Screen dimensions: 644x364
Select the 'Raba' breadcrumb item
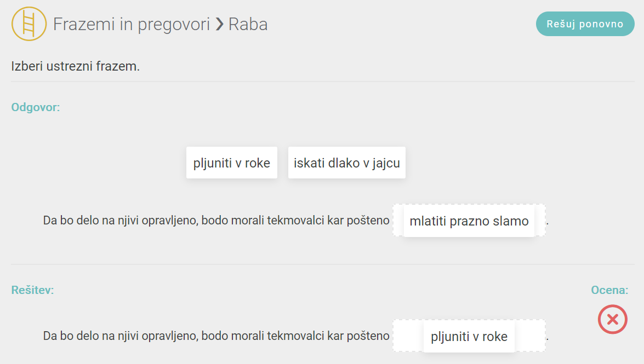click(248, 24)
